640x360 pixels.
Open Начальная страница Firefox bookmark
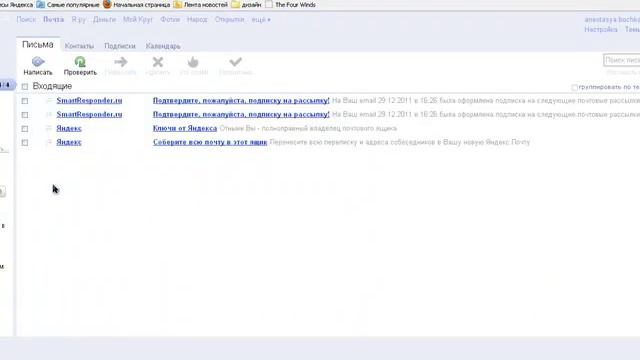(136, 5)
